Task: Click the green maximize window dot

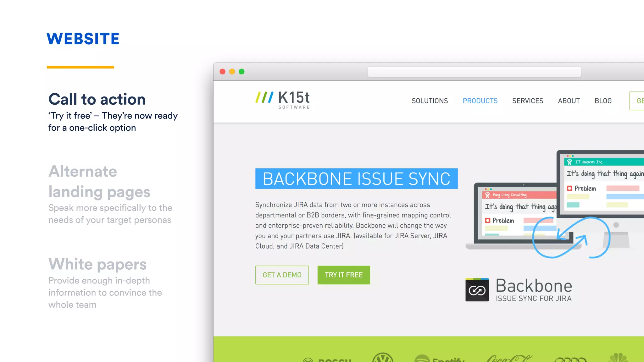Action: pos(241,72)
